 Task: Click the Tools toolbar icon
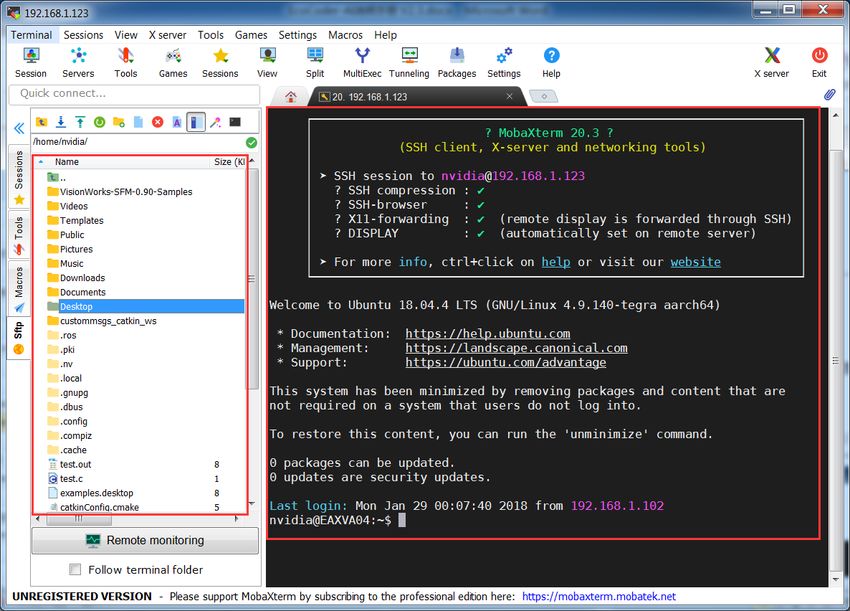coord(126,63)
